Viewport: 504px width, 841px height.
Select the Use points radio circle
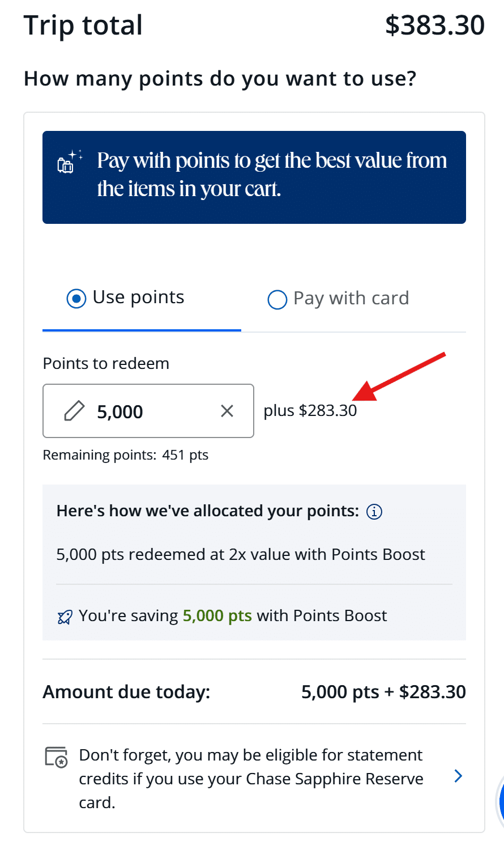pos(76,298)
